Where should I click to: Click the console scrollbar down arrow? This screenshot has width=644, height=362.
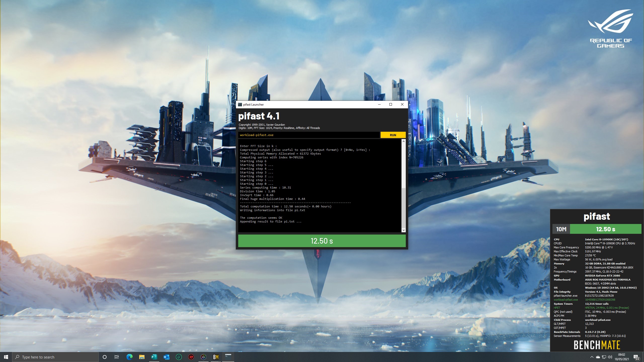pyautogui.click(x=404, y=230)
